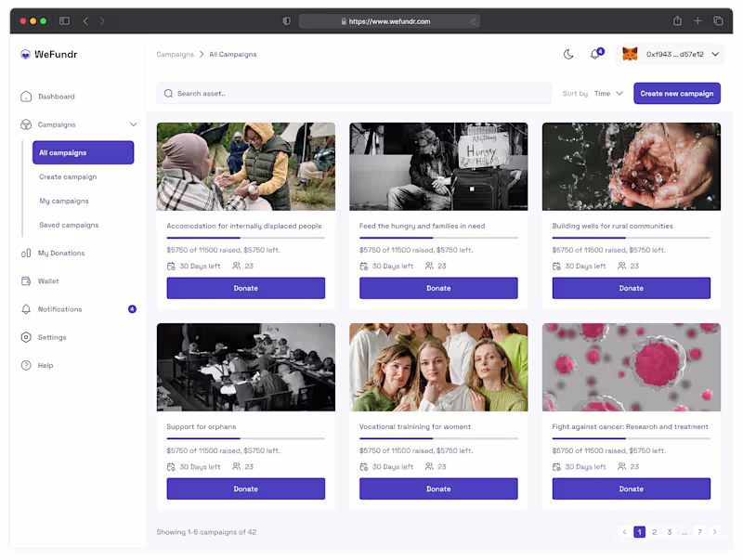Click the Wallet icon in sidebar

point(26,281)
